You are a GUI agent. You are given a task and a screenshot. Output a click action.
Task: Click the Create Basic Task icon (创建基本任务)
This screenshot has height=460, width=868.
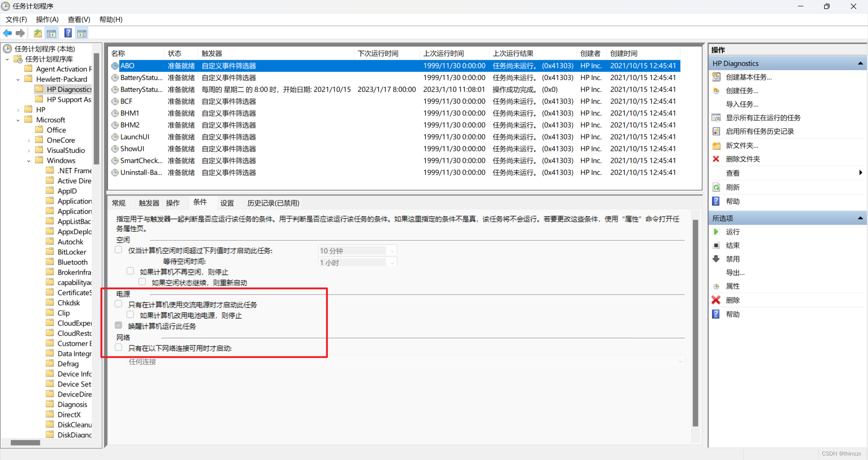pos(716,77)
